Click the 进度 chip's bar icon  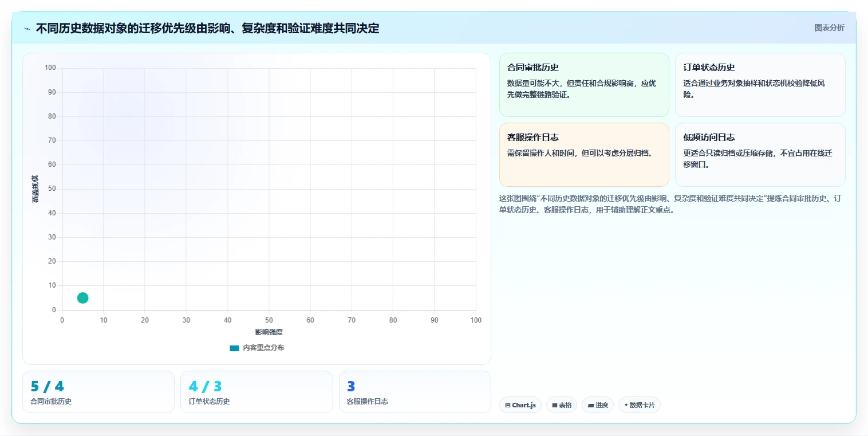pos(591,405)
